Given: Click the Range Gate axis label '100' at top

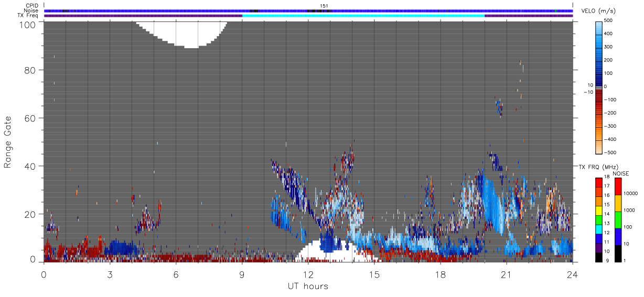Looking at the screenshot, I should pos(27,25).
